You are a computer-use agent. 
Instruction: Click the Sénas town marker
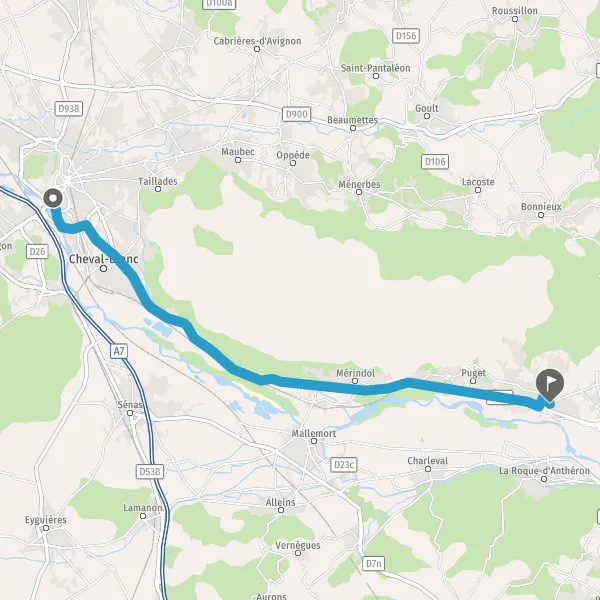(130, 413)
